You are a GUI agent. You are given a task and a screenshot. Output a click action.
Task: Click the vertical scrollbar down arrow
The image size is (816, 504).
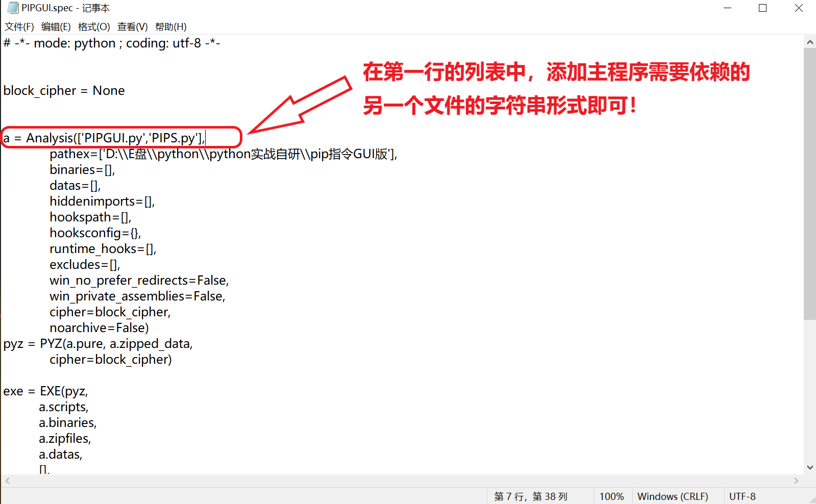click(810, 467)
